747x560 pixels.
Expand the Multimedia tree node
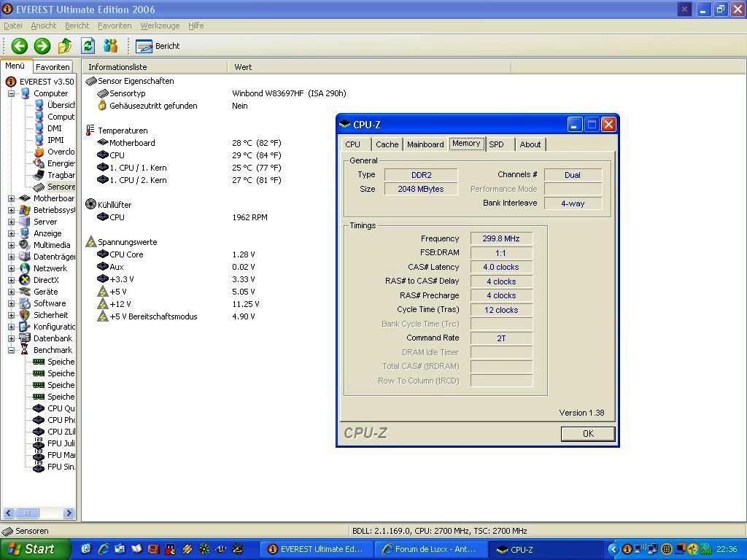[11, 245]
